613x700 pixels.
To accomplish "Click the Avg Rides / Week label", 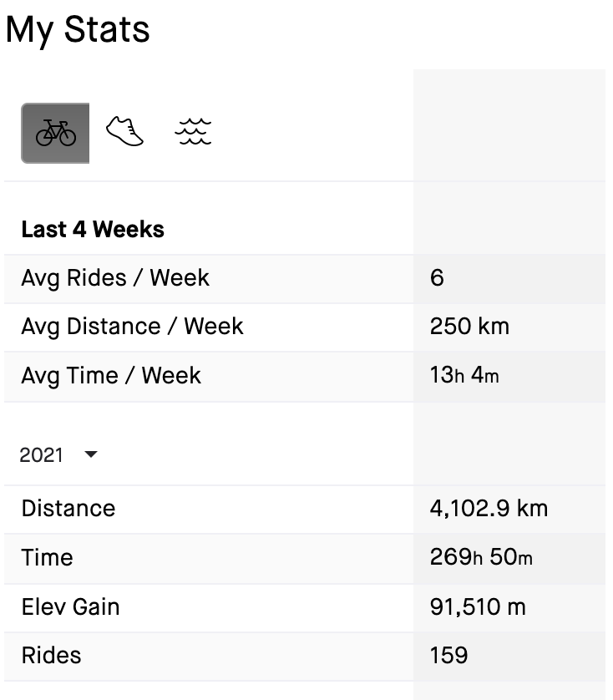I will [x=115, y=278].
